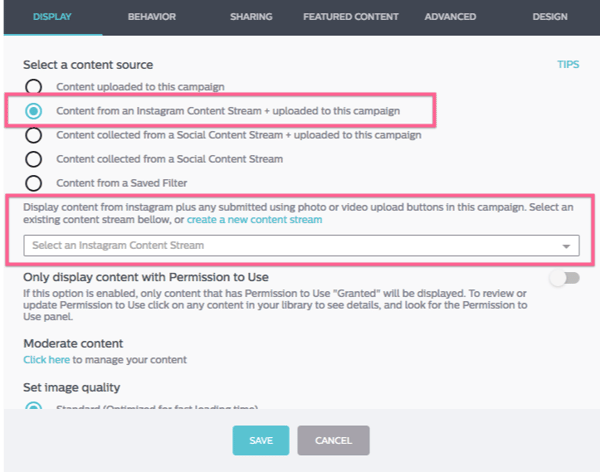Open the TIPS link
This screenshot has width=600, height=472.
pyautogui.click(x=568, y=64)
